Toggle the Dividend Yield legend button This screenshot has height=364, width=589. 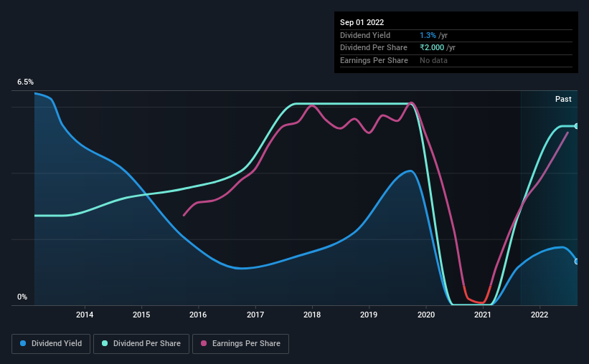click(51, 344)
